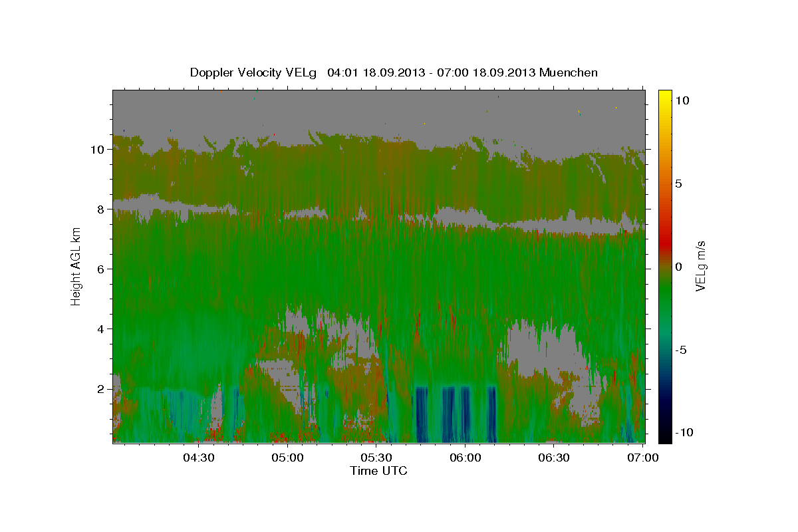Click the '06:00' time tick label
798x532 pixels.
pyautogui.click(x=465, y=458)
